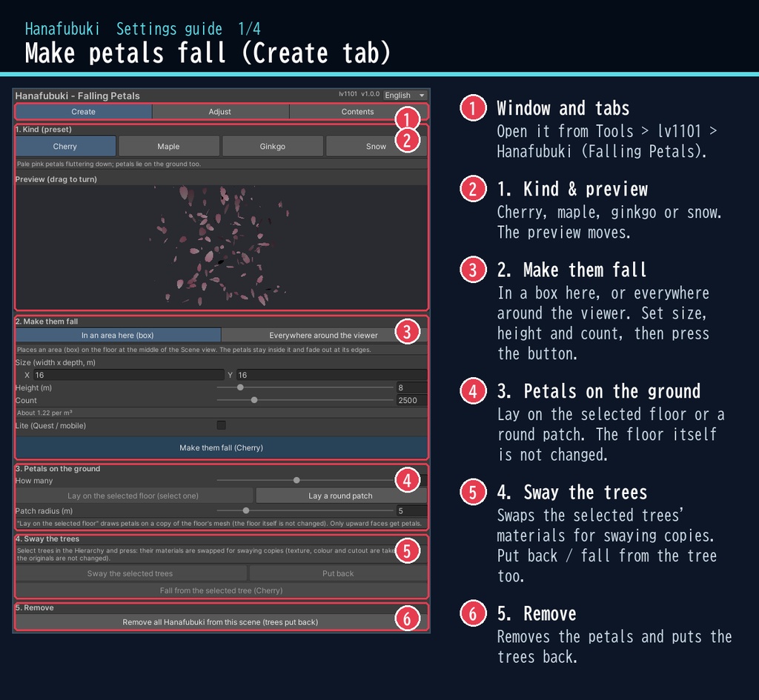Choose 'In an area here (box)' mode
The image size is (759, 700).
click(118, 336)
